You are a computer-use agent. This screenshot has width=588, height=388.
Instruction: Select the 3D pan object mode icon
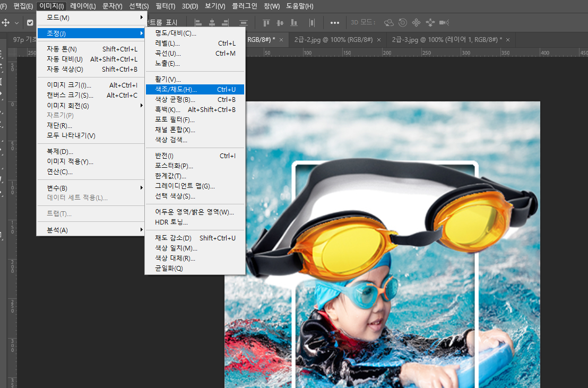pyautogui.click(x=416, y=23)
